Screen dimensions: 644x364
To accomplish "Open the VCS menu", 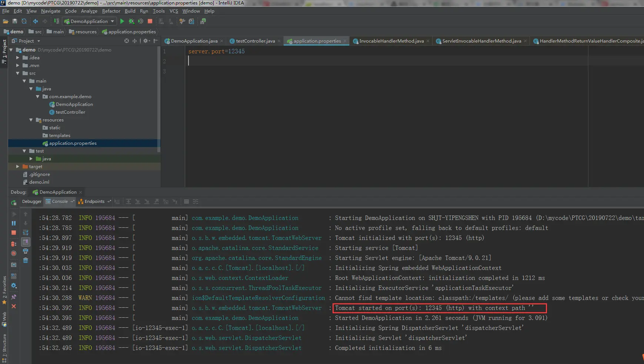I will tap(174, 11).
